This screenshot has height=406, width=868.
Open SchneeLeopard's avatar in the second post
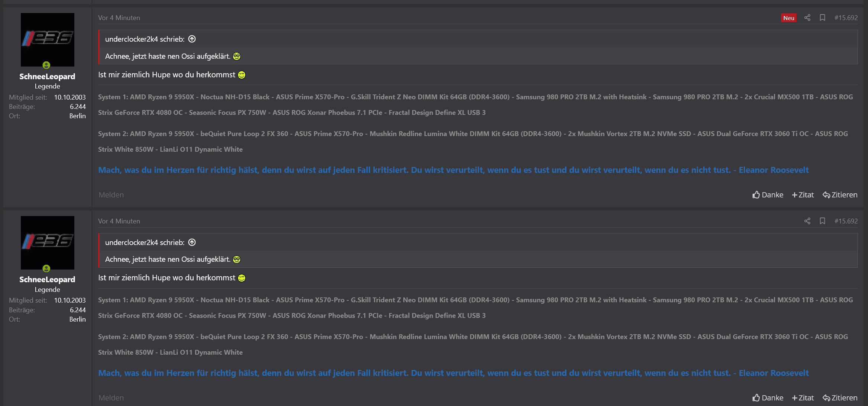pyautogui.click(x=48, y=243)
